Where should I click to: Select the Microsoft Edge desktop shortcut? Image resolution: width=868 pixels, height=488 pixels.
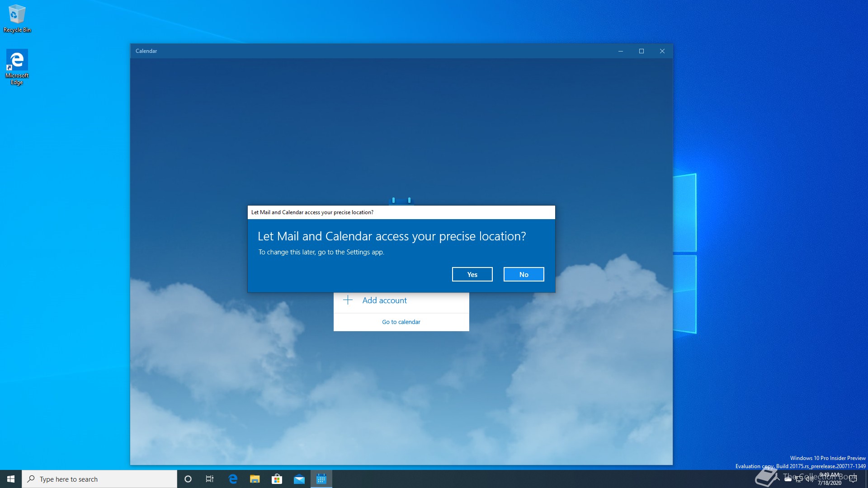[17, 66]
